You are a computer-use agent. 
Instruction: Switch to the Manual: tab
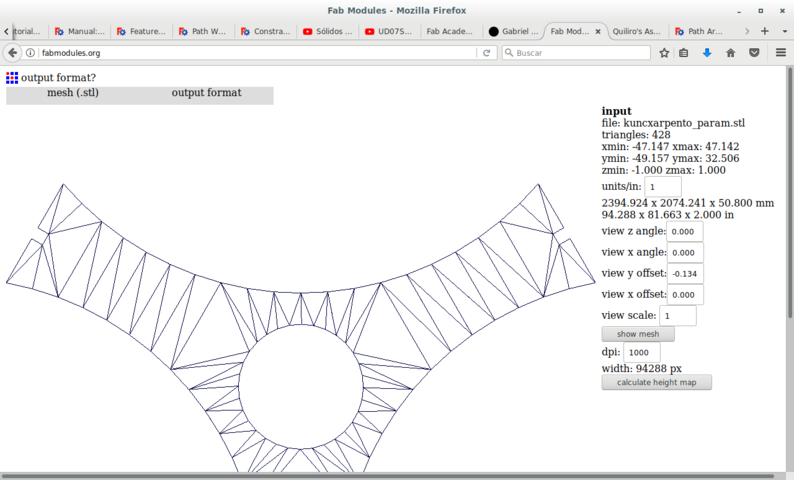(x=80, y=31)
